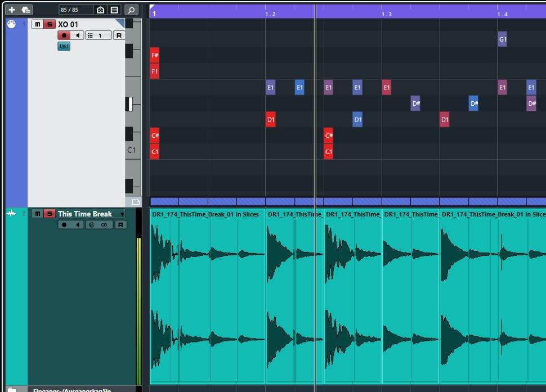The image size is (546, 392).
Task: Click the search tracks magnifier icon
Action: [x=131, y=10]
